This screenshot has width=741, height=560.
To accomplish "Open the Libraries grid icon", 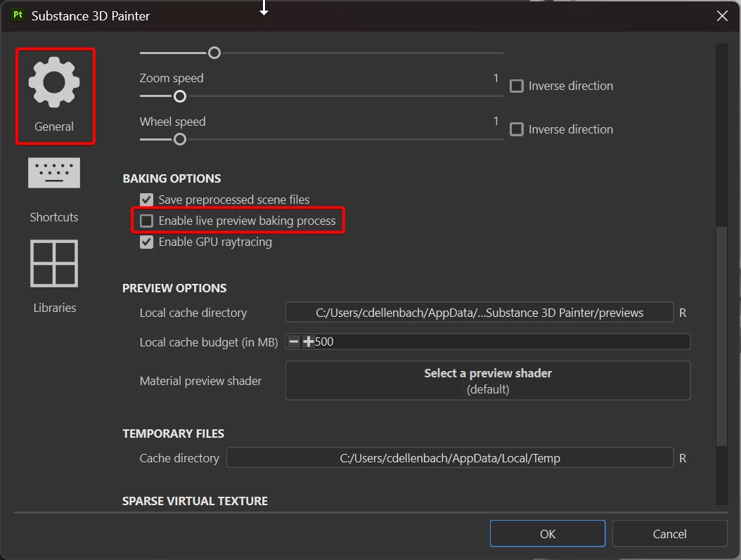I will tap(54, 263).
